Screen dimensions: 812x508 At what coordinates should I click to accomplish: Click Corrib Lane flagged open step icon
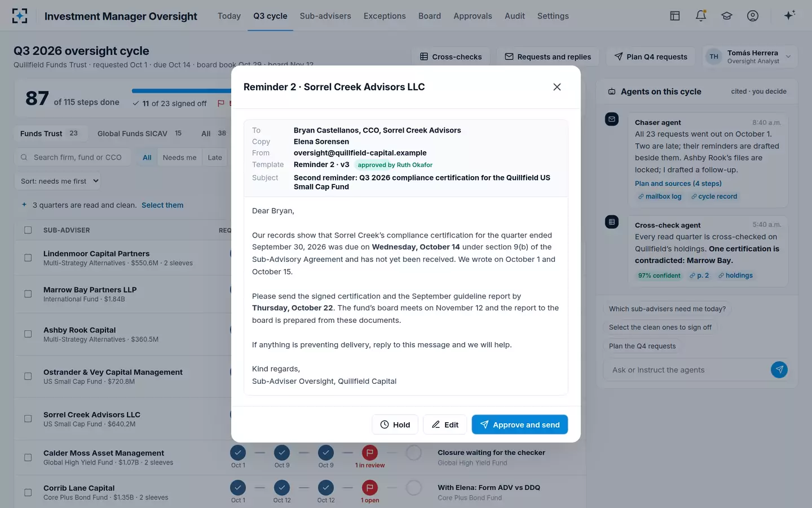[x=369, y=488]
